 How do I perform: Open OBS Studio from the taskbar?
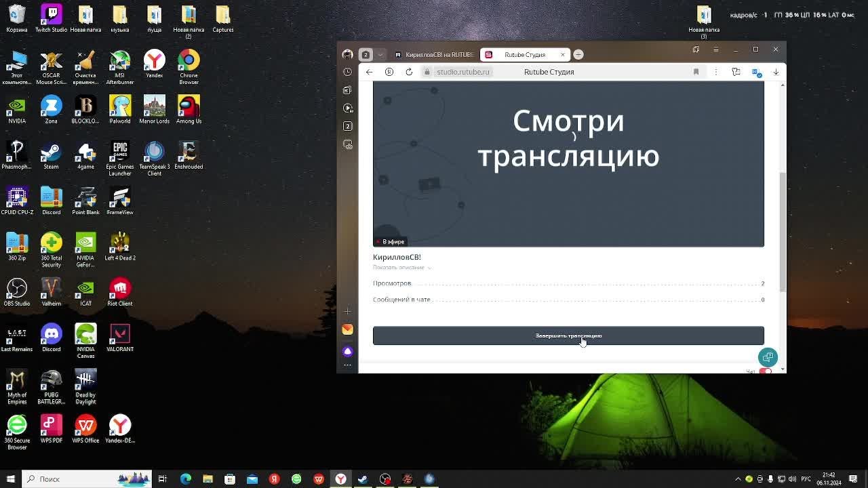385,479
